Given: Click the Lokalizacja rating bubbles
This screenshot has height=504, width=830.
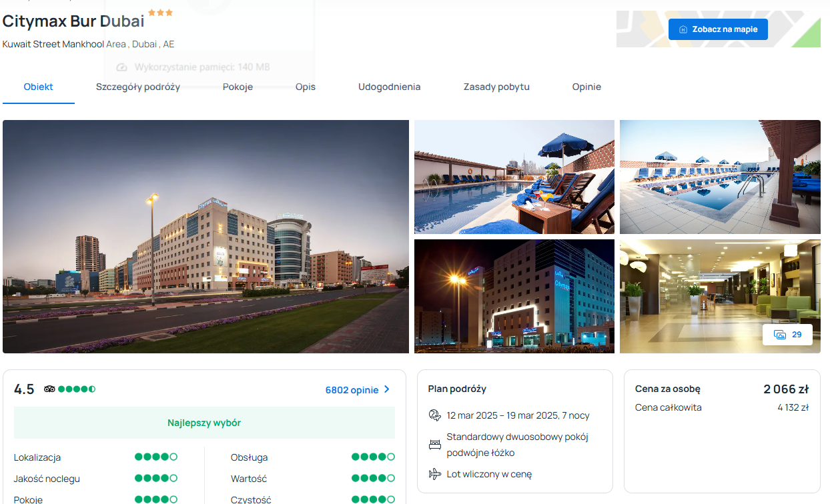Looking at the screenshot, I should click(x=156, y=457).
